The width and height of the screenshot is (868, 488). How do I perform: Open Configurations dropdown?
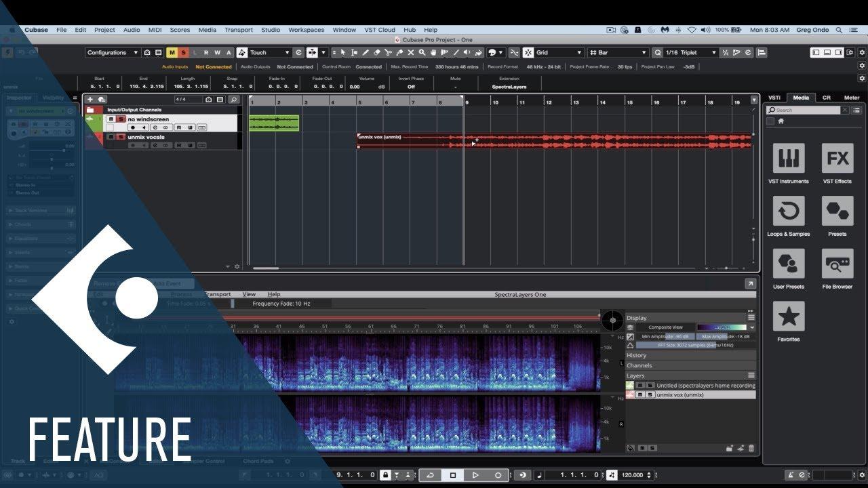(x=113, y=52)
